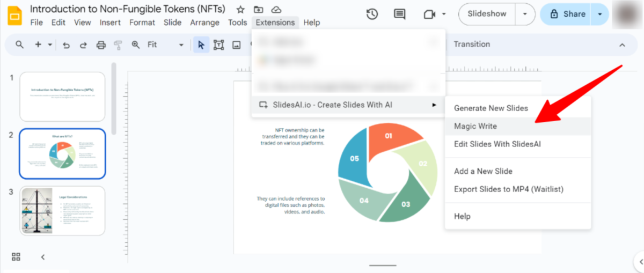Viewport: 644px width, 273px height.
Task: Click the Insert image icon
Action: click(x=236, y=45)
